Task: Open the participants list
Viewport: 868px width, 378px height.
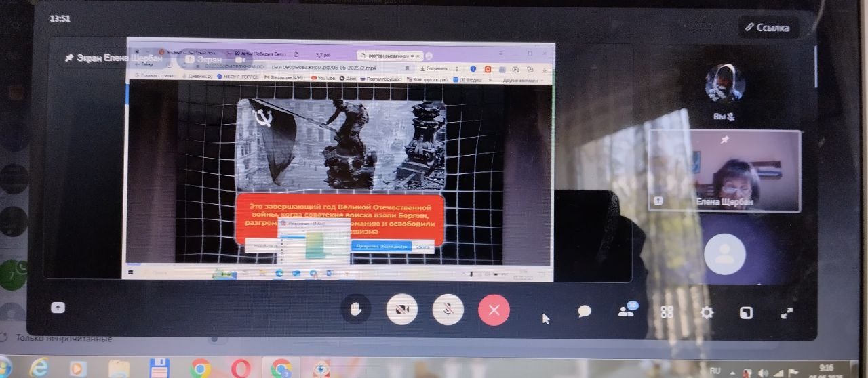Action: click(627, 310)
